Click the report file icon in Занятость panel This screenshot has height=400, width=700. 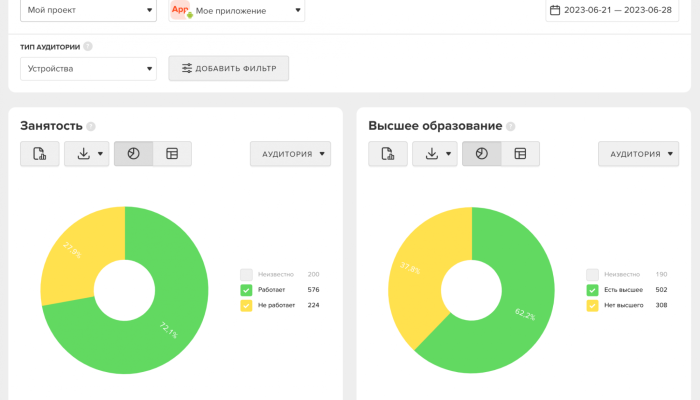coord(40,154)
